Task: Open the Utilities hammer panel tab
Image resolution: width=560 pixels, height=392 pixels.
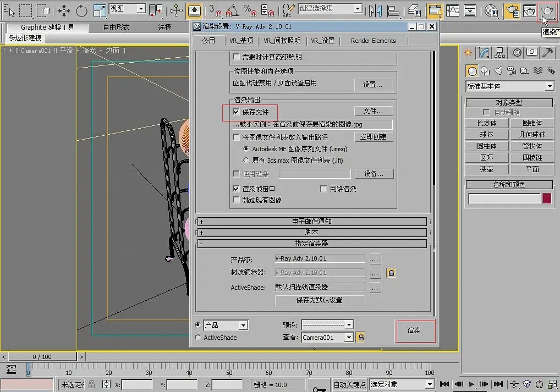Action: click(547, 53)
